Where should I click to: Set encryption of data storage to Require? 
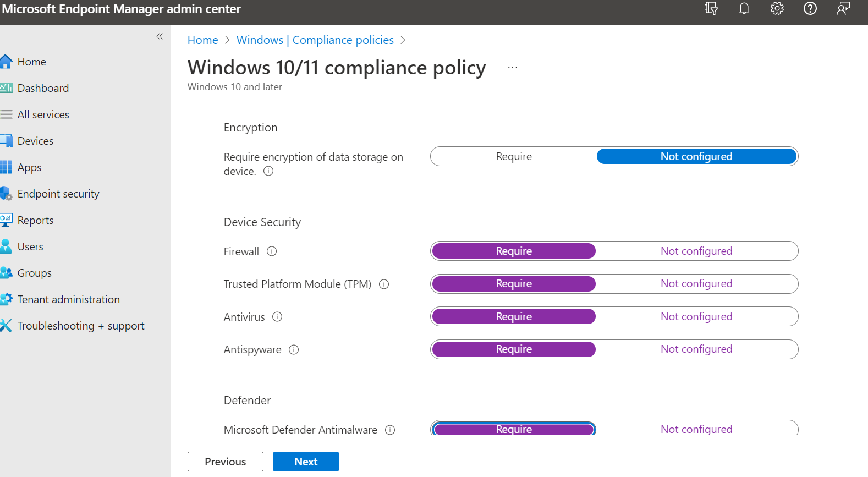[x=514, y=157]
